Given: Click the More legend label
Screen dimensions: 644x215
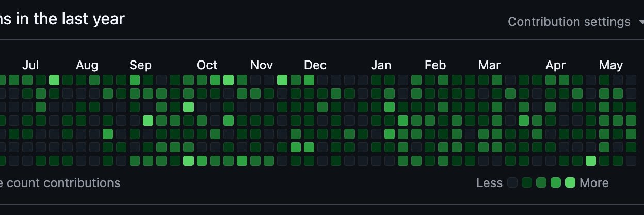Looking at the screenshot, I should coord(594,183).
